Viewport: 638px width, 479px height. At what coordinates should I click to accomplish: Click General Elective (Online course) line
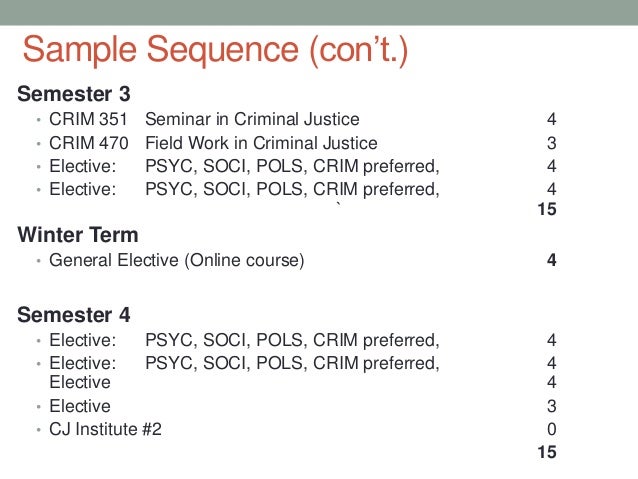tap(177, 260)
